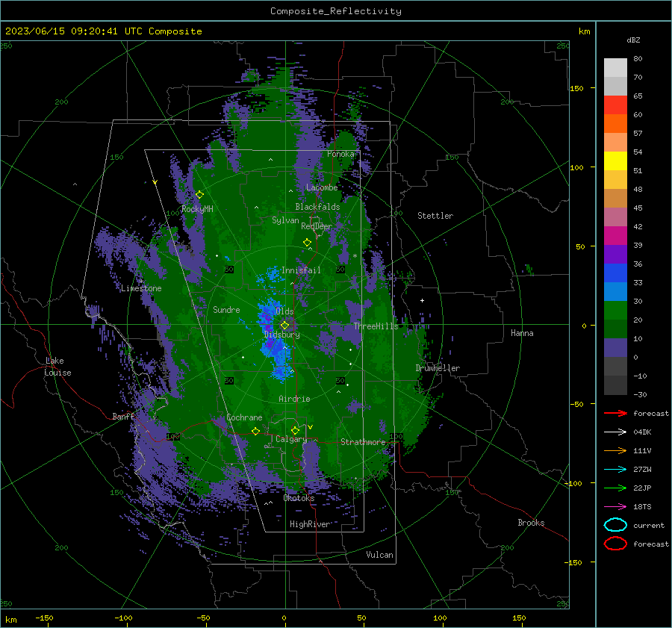Pick yellow 51-54 dBZ color swatch
Viewport: 672px width, 628px height.
(615, 161)
